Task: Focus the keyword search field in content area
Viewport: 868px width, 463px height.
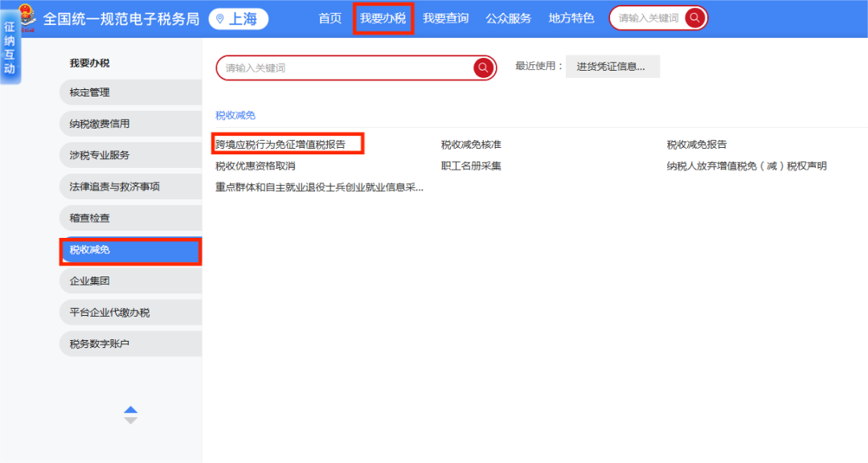Action: tap(346, 68)
